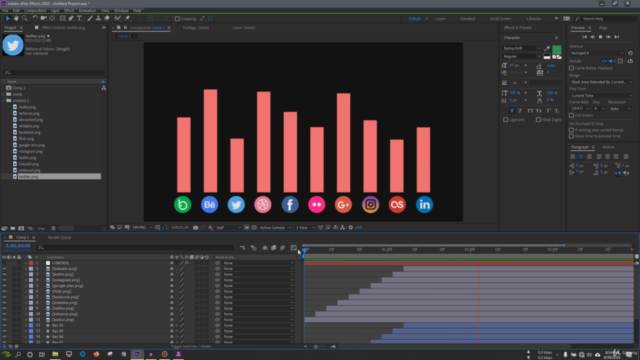Open the viewer Half resolution dropdown
This screenshot has height=360, width=640.
coord(228,227)
